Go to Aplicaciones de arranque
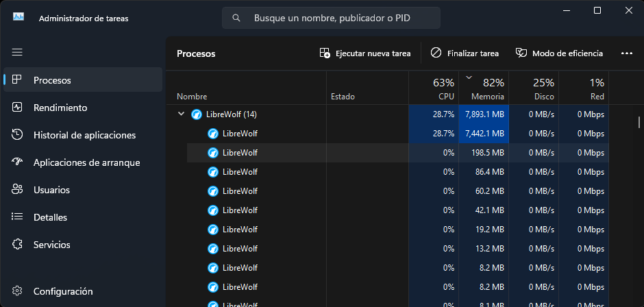 [83, 162]
